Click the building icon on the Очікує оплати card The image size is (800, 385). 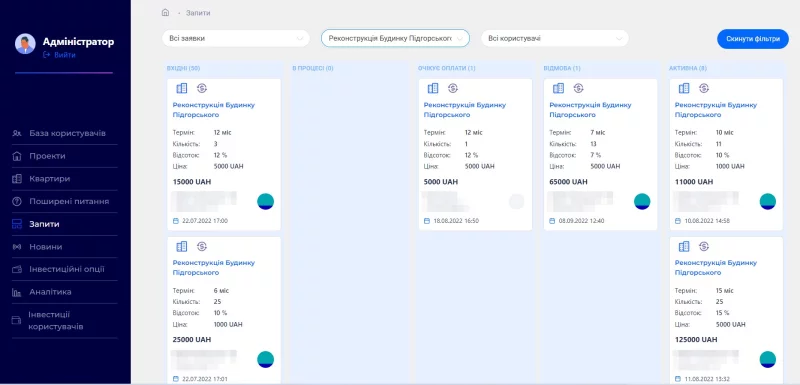click(x=433, y=88)
